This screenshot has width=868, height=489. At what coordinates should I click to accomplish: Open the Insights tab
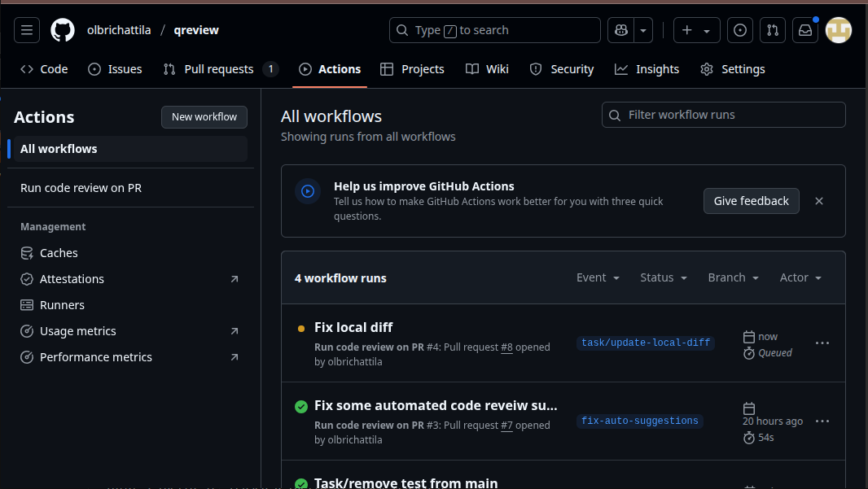click(x=647, y=69)
